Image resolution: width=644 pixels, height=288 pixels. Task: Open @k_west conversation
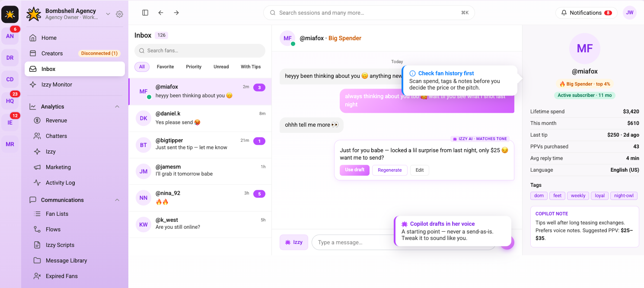point(200,224)
